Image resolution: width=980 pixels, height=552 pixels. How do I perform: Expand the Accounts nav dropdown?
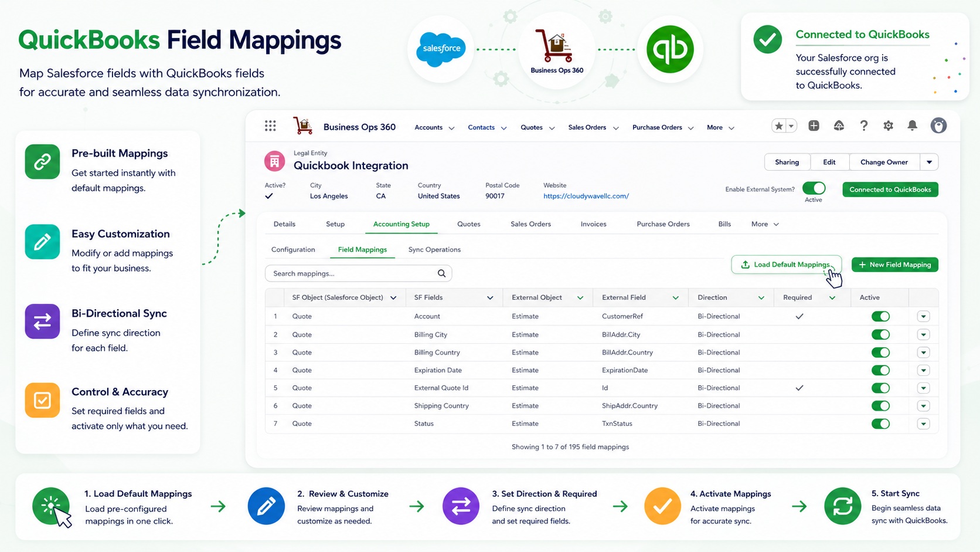point(451,128)
